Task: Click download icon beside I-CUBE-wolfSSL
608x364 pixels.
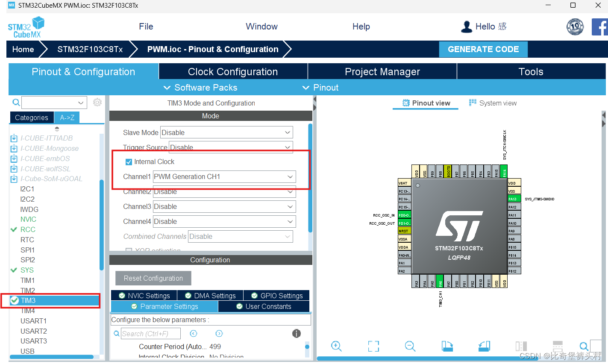Action: (14, 169)
